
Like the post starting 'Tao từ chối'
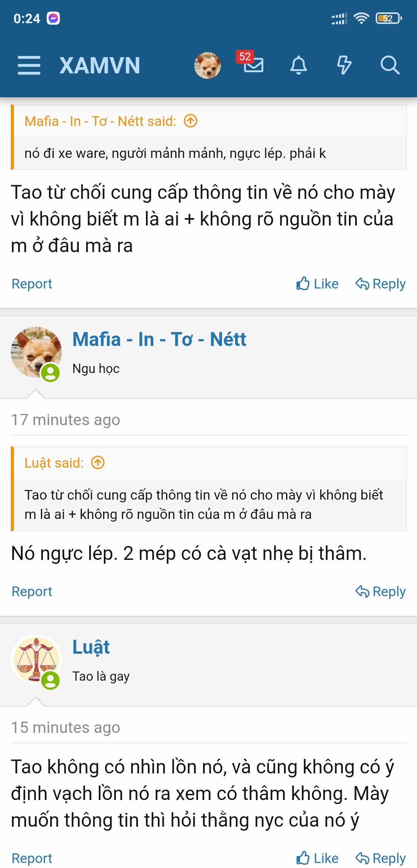tap(317, 284)
